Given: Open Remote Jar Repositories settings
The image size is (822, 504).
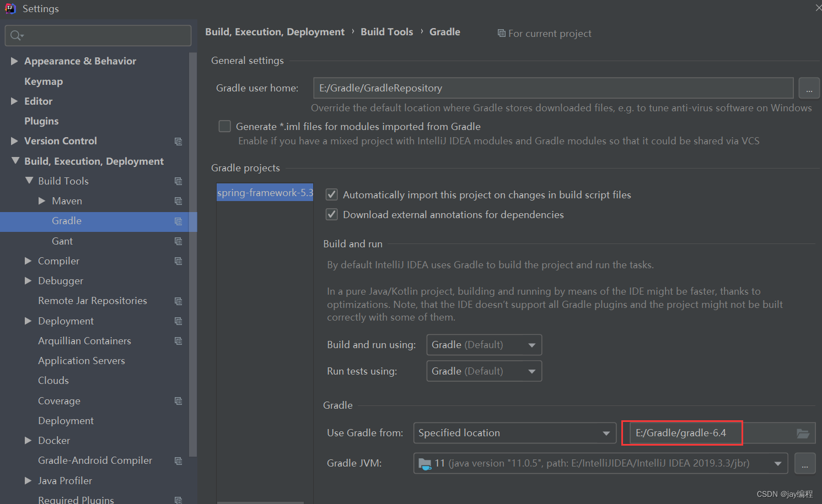Looking at the screenshot, I should [x=93, y=301].
